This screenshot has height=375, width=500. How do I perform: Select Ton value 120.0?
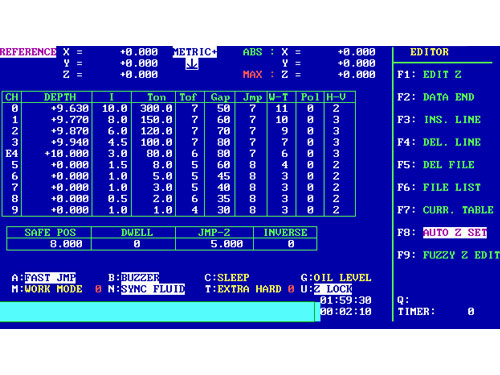[156, 131]
